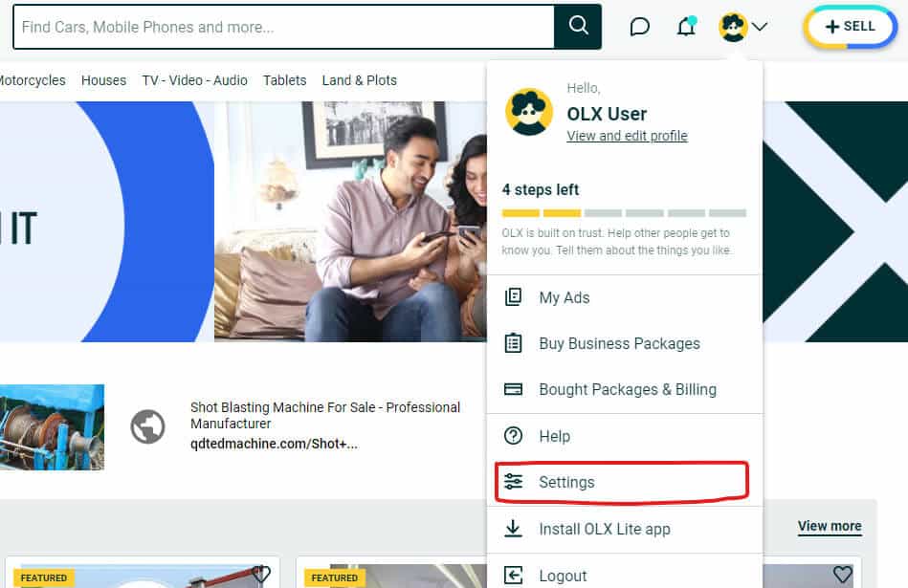
Task: Click the profile avatar in the header
Action: [x=733, y=27]
